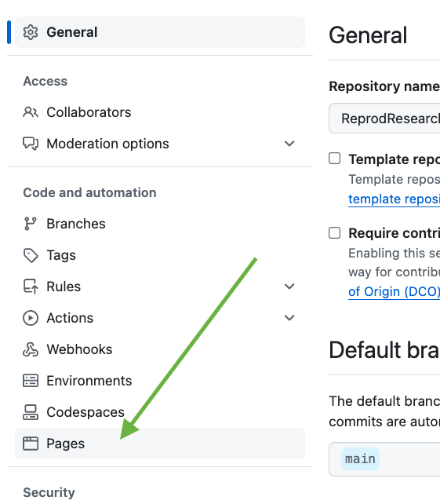Click the Branches git-branch icon
Image resolution: width=440 pixels, height=504 pixels.
[31, 224]
